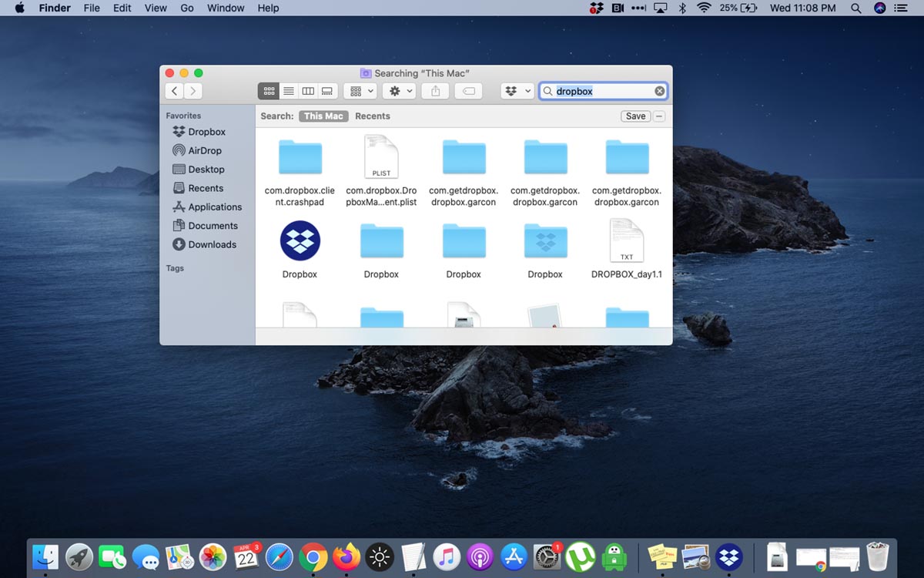Click the Share toolbar icon
The image size is (924, 578).
[435, 91]
